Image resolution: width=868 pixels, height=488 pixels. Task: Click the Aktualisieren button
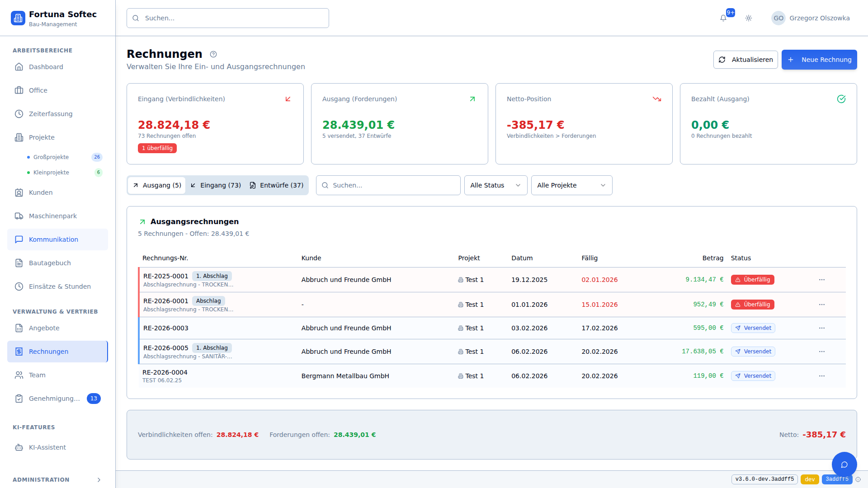[x=745, y=60]
